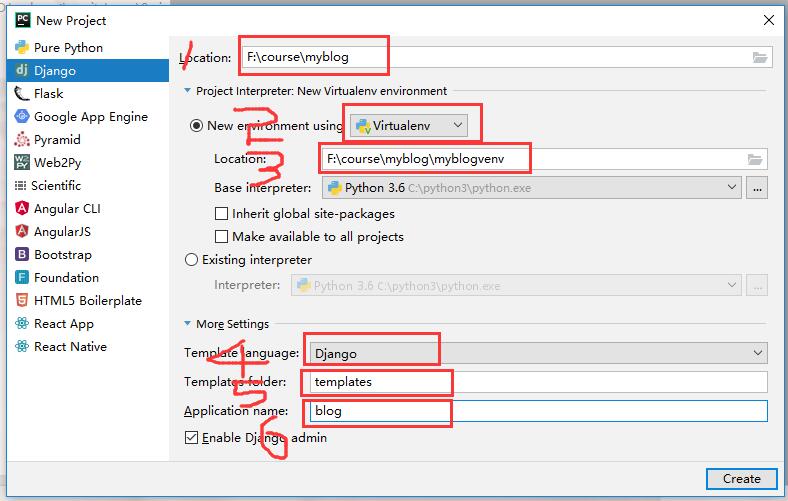The width and height of the screenshot is (788, 501).
Task: Click the React Native icon
Action: pos(22,346)
